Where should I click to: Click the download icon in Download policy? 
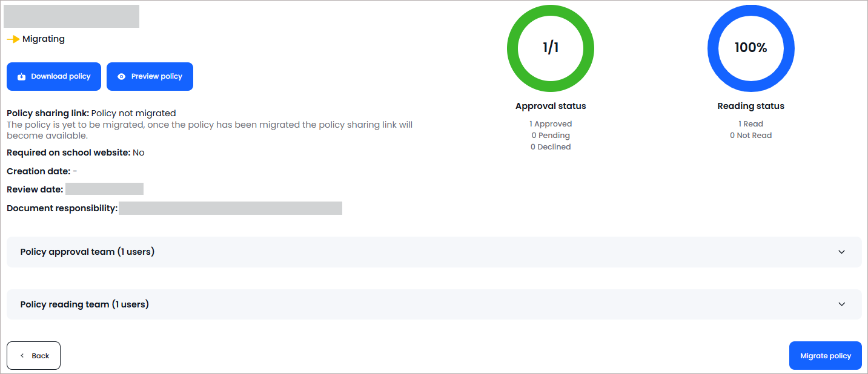tap(21, 77)
